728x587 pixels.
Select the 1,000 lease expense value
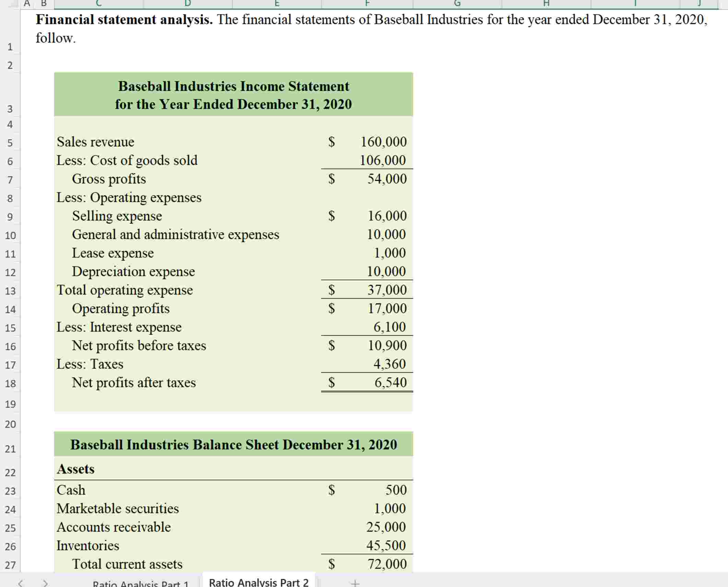(390, 253)
